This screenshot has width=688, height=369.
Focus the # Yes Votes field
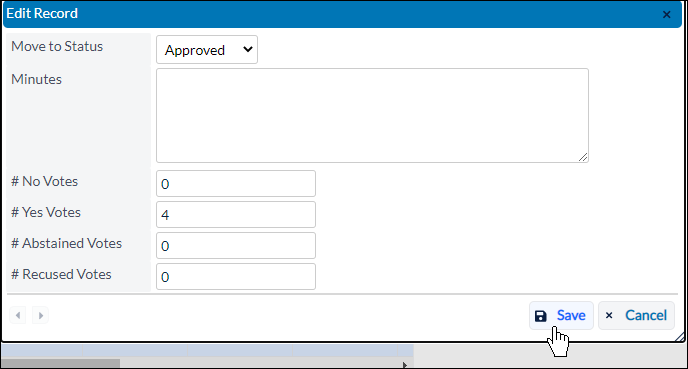click(236, 215)
